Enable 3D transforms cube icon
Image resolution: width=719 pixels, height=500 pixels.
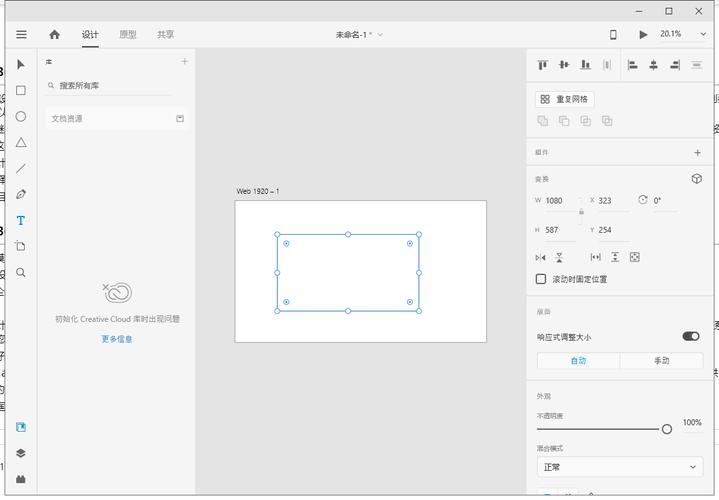click(x=697, y=178)
